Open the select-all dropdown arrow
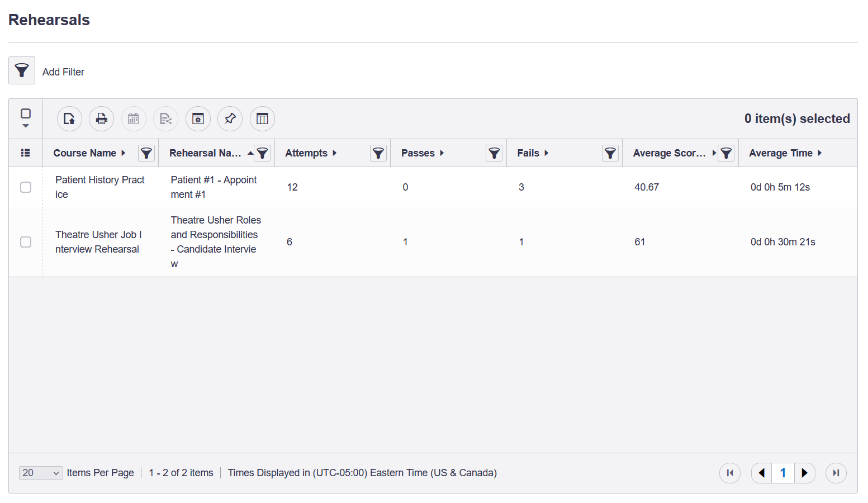 pyautogui.click(x=26, y=126)
